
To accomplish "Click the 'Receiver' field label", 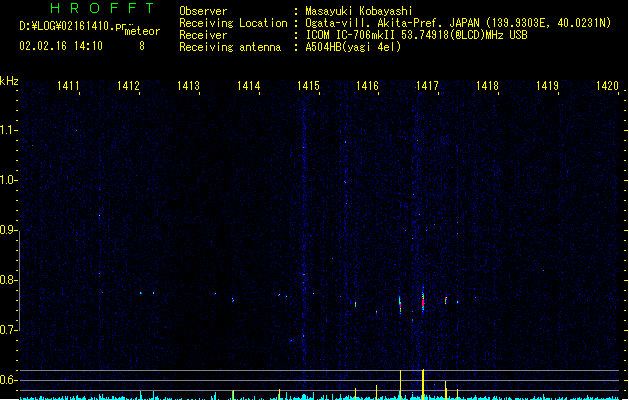I will 203,35.
